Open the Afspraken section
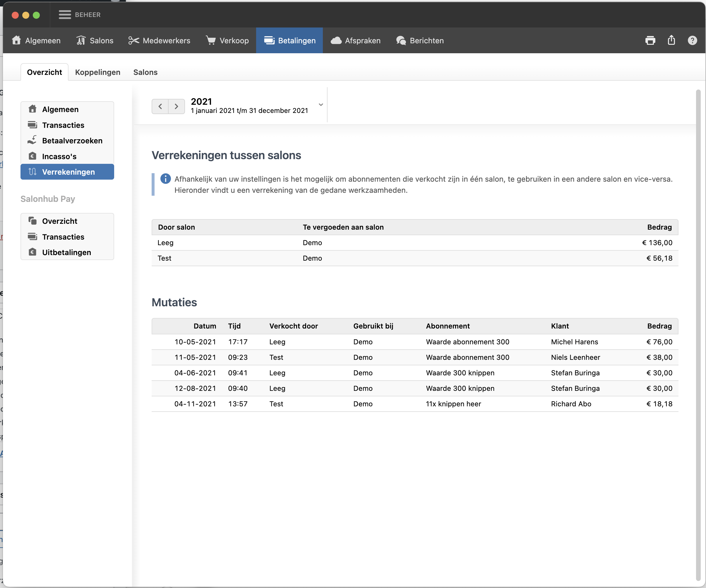706x588 pixels. [356, 40]
